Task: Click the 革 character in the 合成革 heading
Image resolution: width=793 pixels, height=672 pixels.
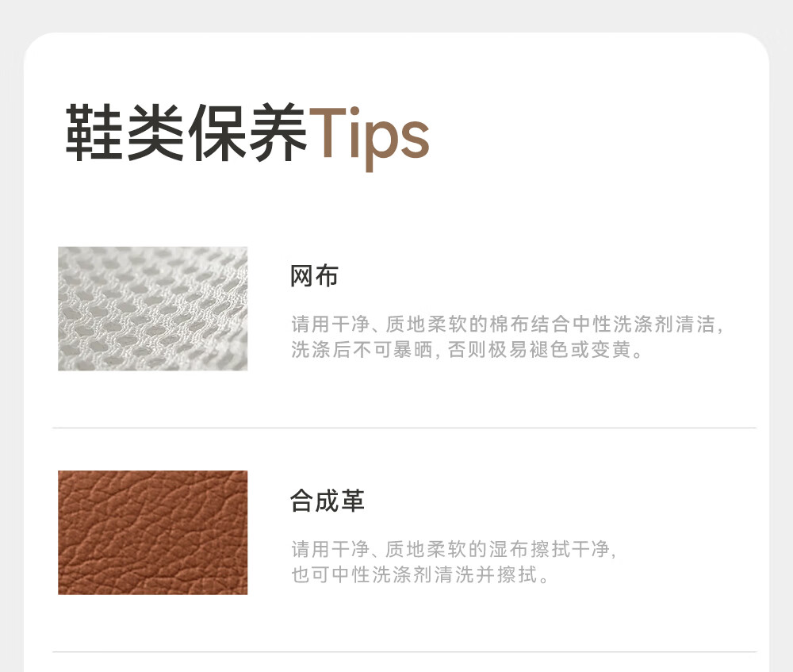Action: point(353,501)
